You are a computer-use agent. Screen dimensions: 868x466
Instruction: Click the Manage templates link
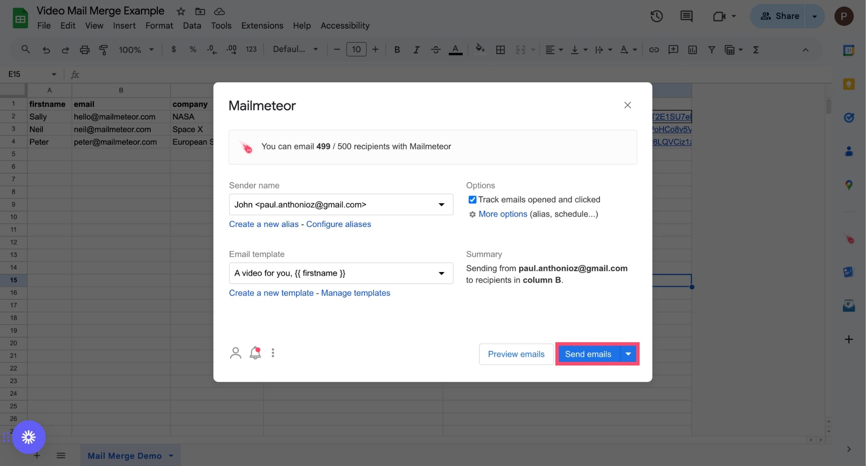(356, 293)
